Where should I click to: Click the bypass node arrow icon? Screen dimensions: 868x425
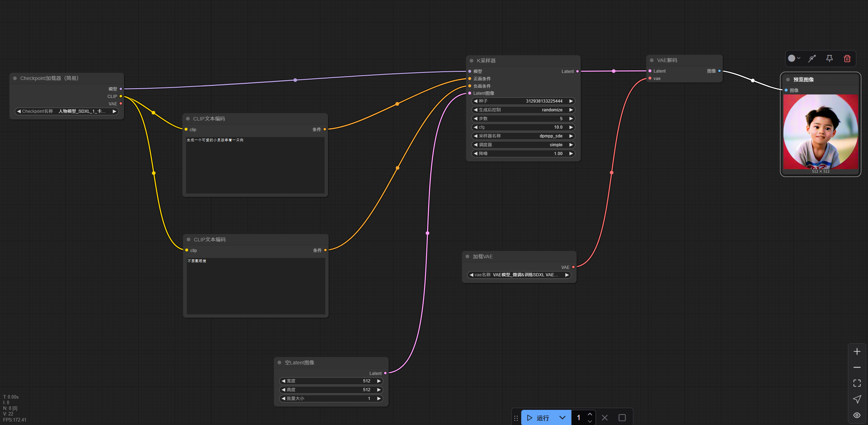click(x=812, y=58)
